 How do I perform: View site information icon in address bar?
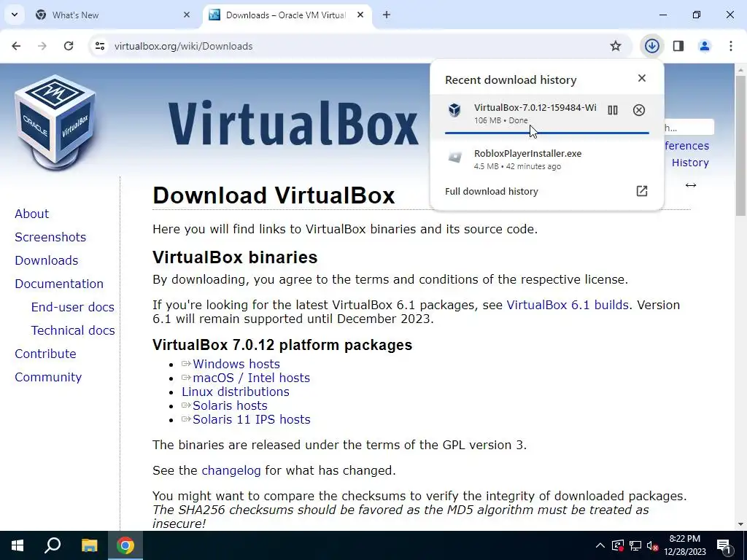click(99, 46)
